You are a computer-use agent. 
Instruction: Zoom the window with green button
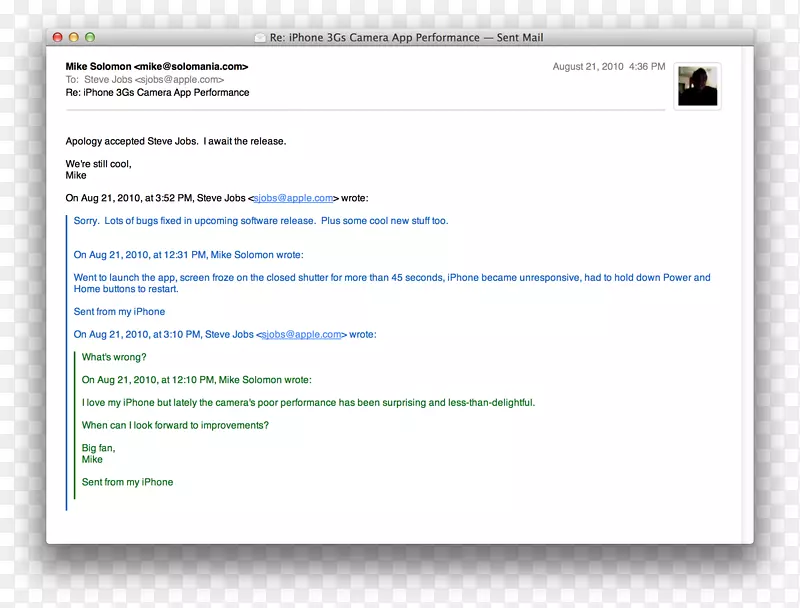90,37
